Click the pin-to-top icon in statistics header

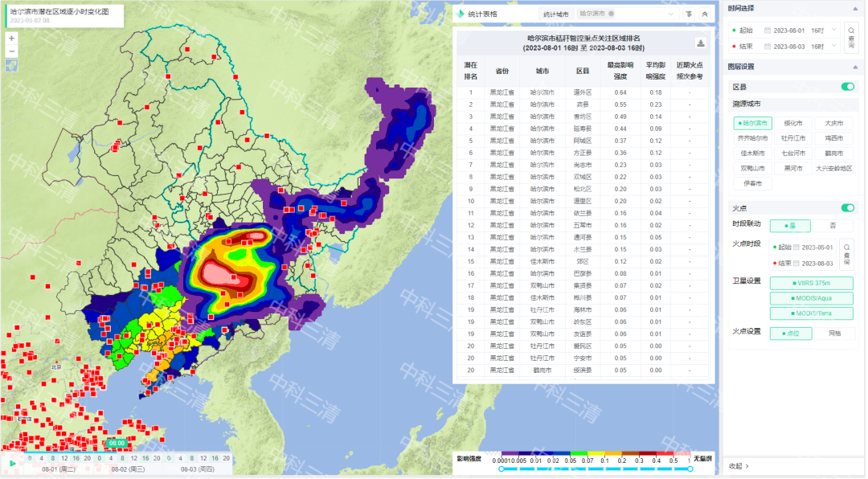[x=689, y=14]
